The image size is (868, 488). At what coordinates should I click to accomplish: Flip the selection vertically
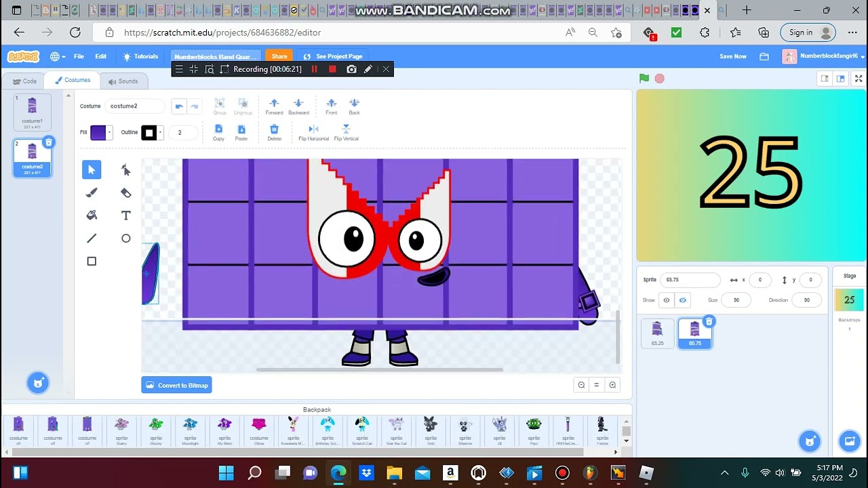click(x=346, y=132)
